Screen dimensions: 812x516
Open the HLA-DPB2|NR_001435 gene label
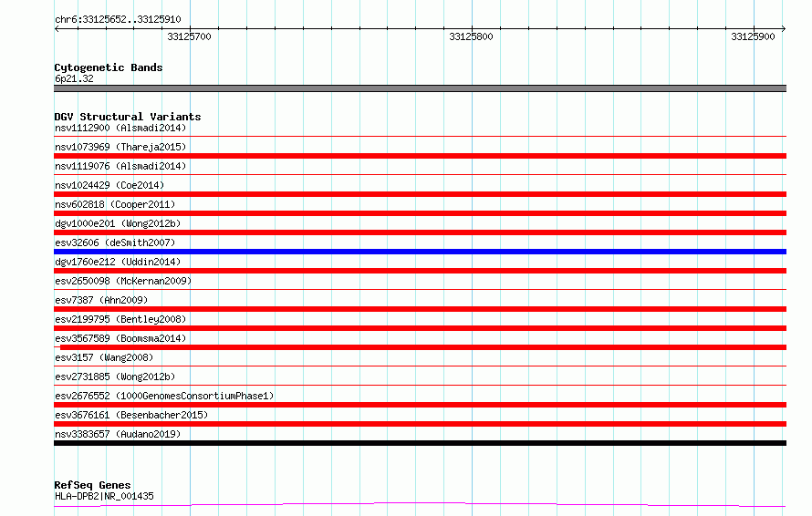click(x=104, y=496)
